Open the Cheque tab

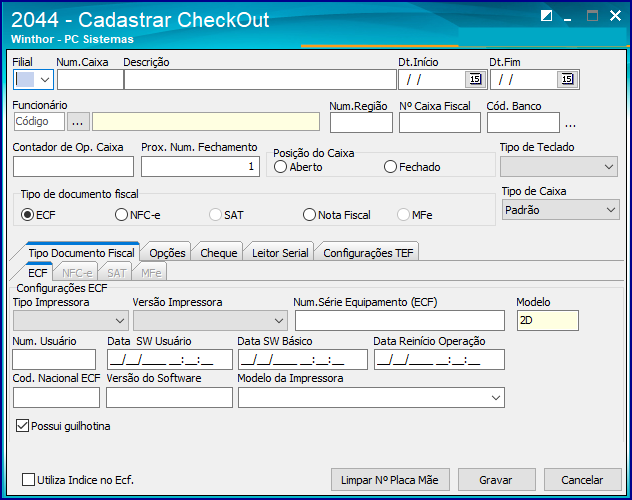[219, 253]
